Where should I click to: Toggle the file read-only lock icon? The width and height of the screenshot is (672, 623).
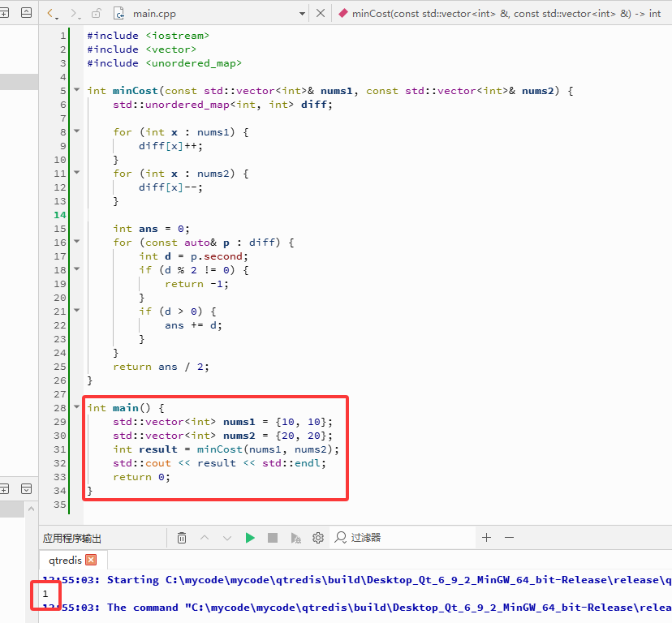96,14
